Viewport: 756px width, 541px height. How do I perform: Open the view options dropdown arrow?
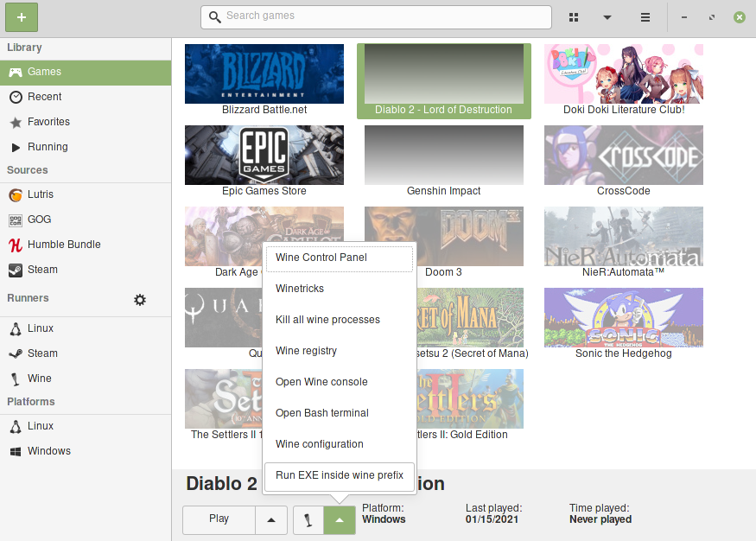click(x=607, y=17)
